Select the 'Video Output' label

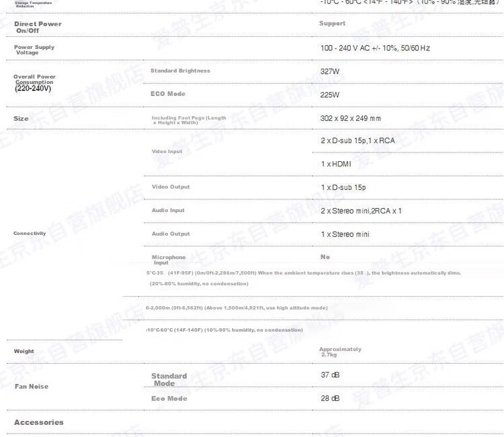click(x=171, y=187)
